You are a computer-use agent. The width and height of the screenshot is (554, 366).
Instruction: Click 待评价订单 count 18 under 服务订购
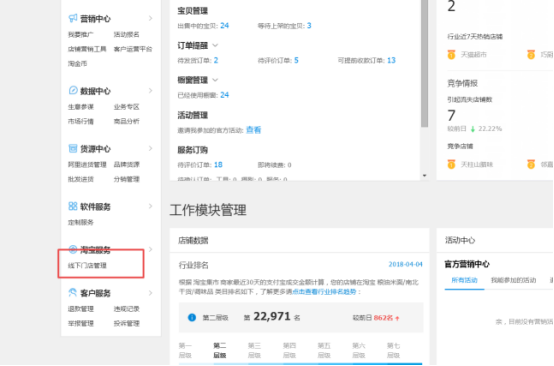218,165
